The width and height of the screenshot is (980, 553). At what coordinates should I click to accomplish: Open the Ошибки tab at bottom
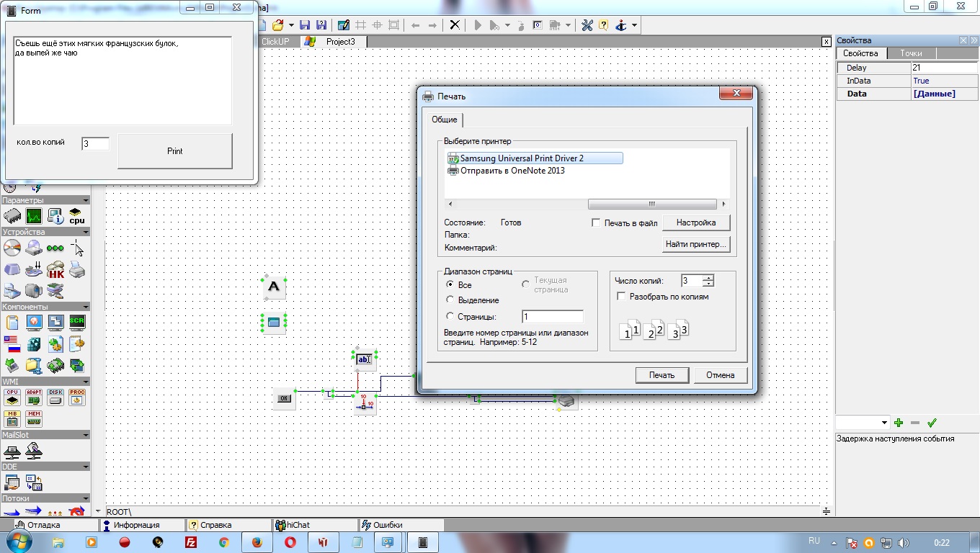[x=387, y=525]
